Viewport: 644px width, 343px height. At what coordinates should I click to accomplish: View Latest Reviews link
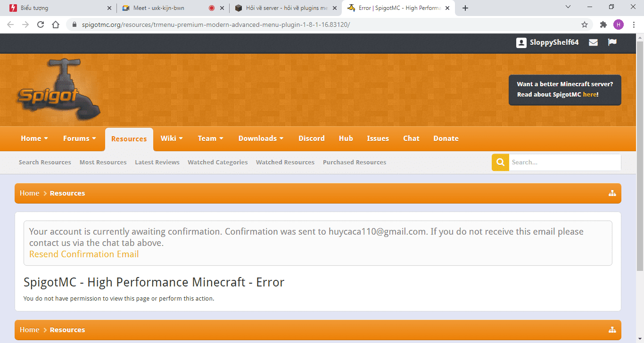pyautogui.click(x=157, y=162)
